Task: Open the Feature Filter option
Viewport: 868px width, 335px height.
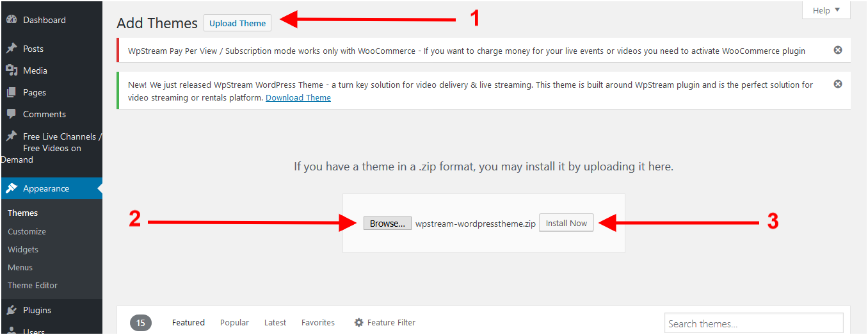Action: coord(385,322)
